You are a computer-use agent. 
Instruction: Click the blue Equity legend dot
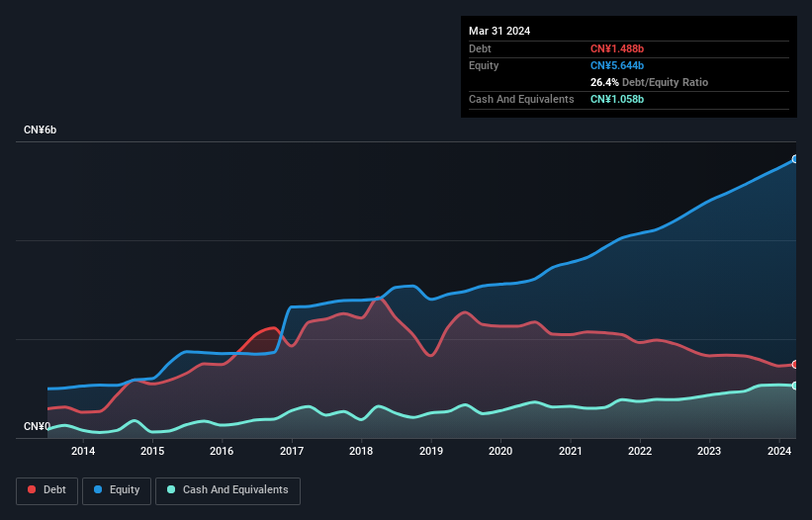coord(98,489)
